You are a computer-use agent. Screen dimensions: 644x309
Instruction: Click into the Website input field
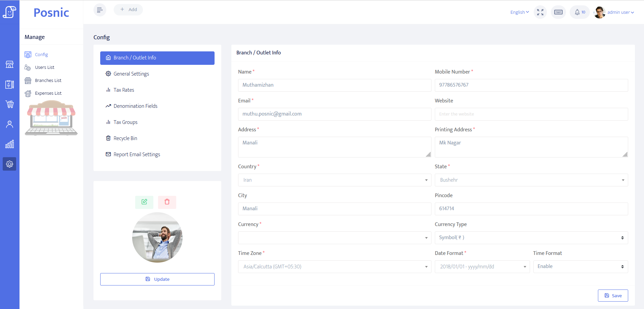531,114
